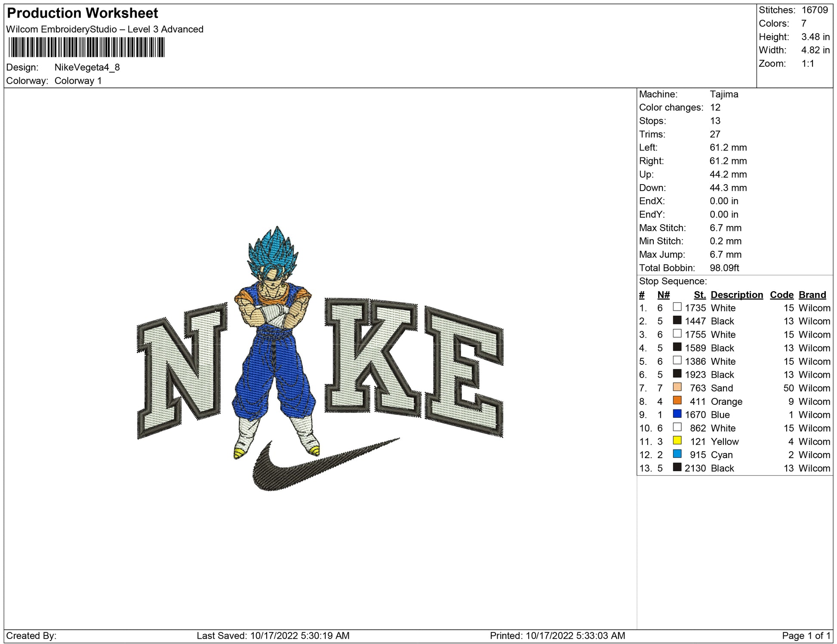
Task: Click the Production Worksheet title
Action: pos(83,13)
